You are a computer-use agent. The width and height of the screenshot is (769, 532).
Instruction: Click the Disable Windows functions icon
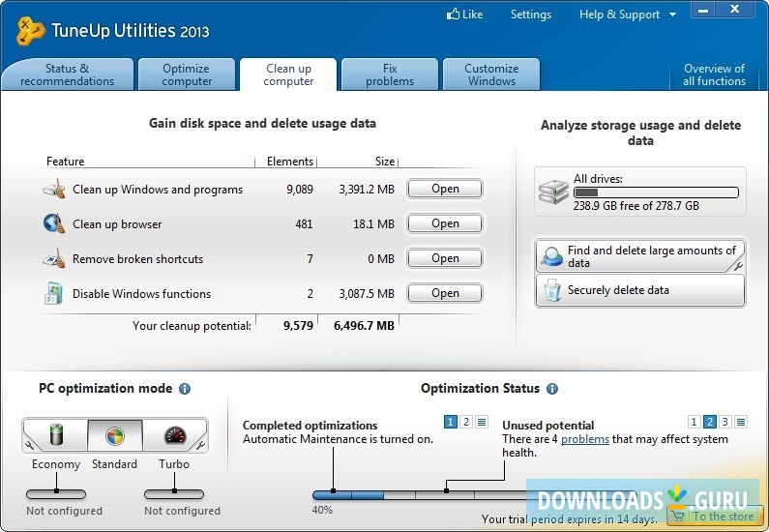[x=53, y=293]
